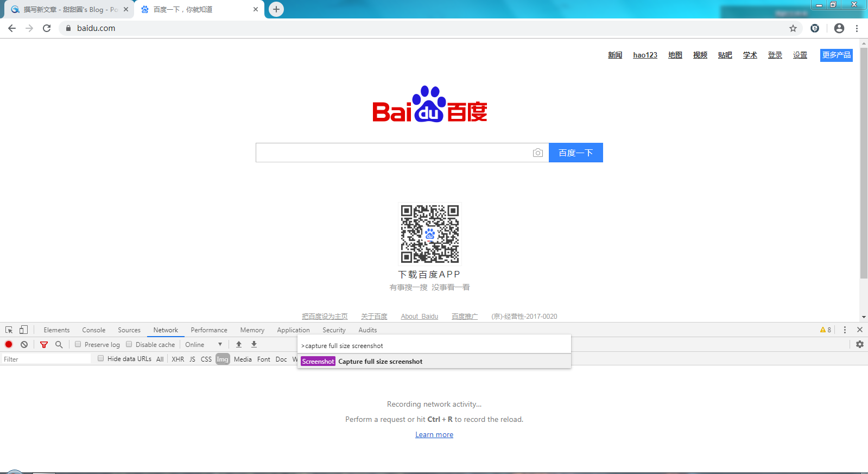Close the Blog tab

pyautogui.click(x=126, y=9)
